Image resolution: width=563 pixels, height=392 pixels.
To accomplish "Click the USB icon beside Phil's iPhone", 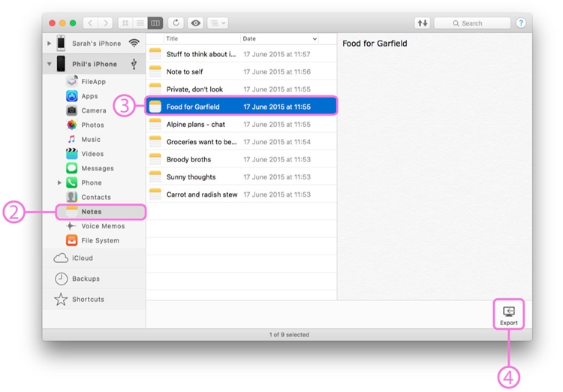I will tap(134, 64).
